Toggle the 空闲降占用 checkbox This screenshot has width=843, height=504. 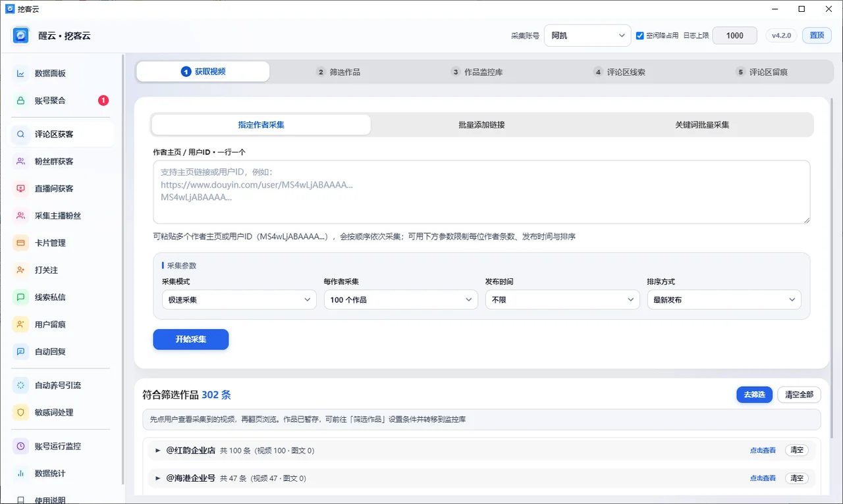(x=639, y=36)
